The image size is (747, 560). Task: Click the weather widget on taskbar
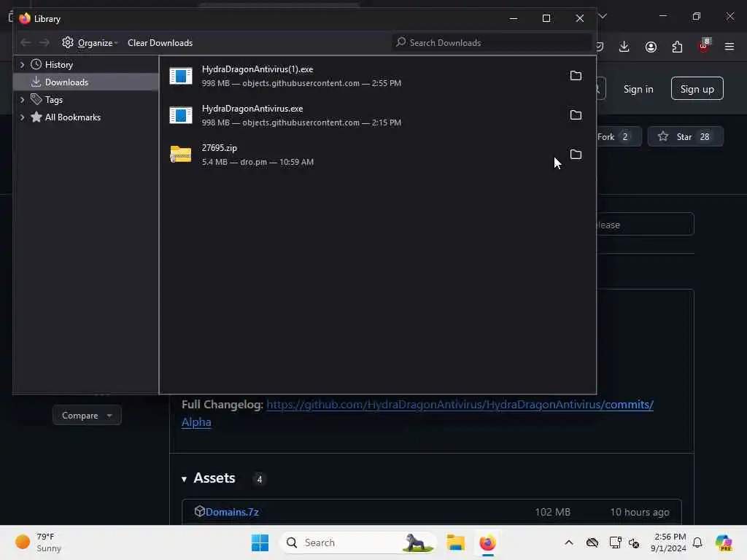point(38,542)
